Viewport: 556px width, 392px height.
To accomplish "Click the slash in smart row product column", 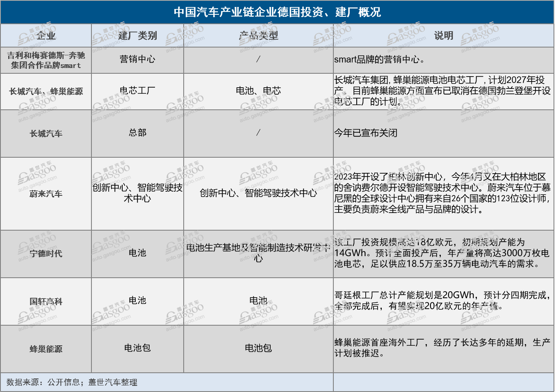I will coord(258,59).
